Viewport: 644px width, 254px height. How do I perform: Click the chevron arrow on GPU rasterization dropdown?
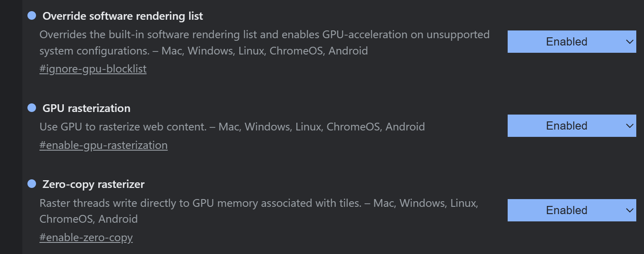coord(629,126)
